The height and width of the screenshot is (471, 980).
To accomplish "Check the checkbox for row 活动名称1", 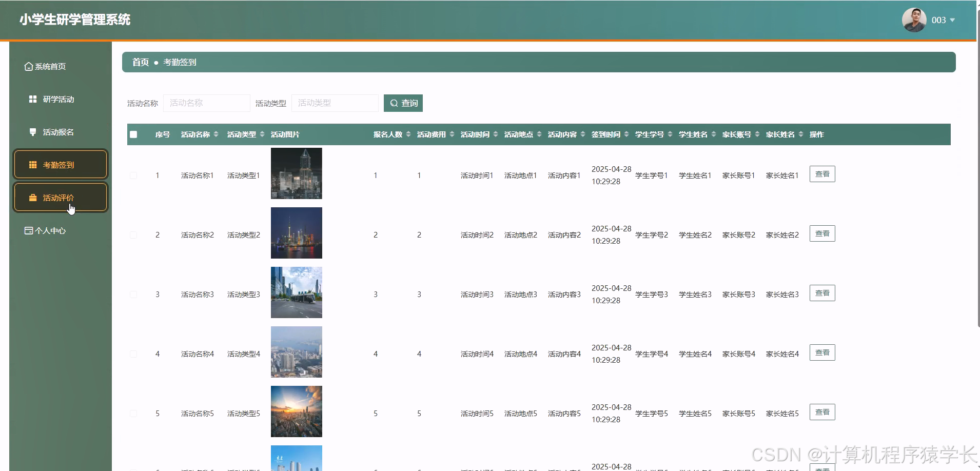I will click(133, 175).
